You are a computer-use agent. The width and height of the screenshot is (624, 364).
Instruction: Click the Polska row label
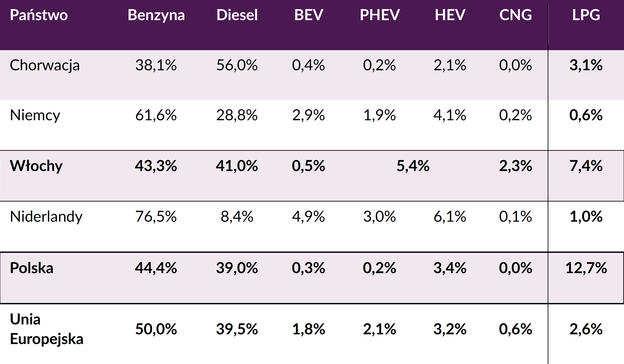point(32,268)
